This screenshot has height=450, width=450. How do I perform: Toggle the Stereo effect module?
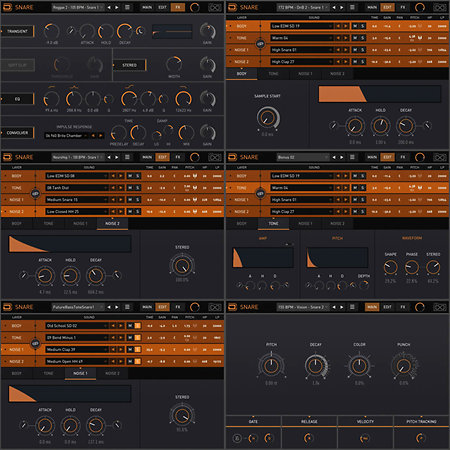coord(129,65)
